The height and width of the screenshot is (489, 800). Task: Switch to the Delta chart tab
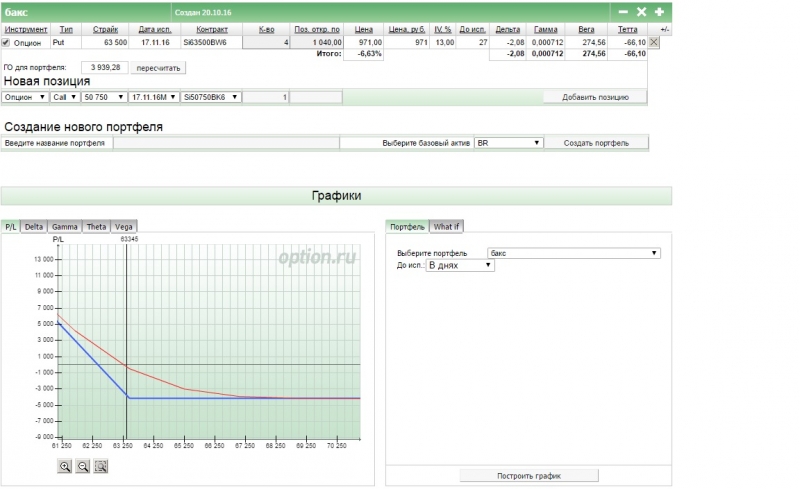(34, 227)
